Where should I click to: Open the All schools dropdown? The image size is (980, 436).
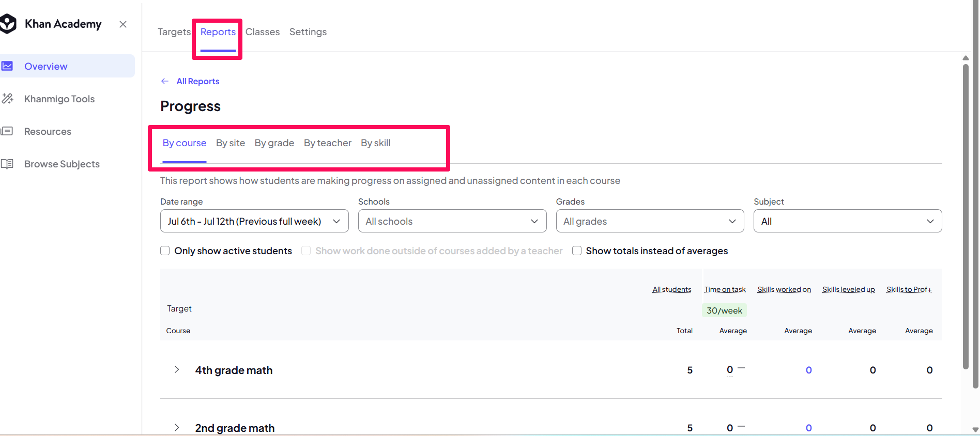coord(452,221)
